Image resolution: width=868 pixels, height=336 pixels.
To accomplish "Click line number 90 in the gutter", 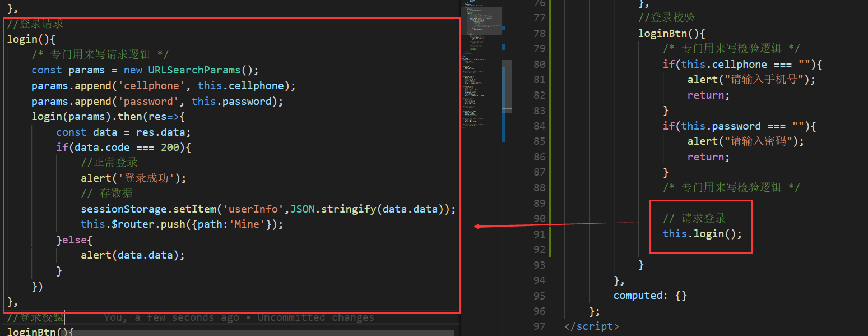I will click(539, 218).
